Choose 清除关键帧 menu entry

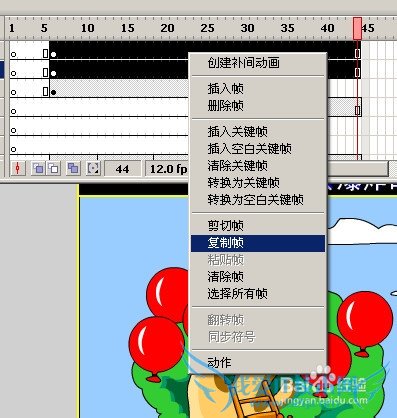click(x=258, y=166)
